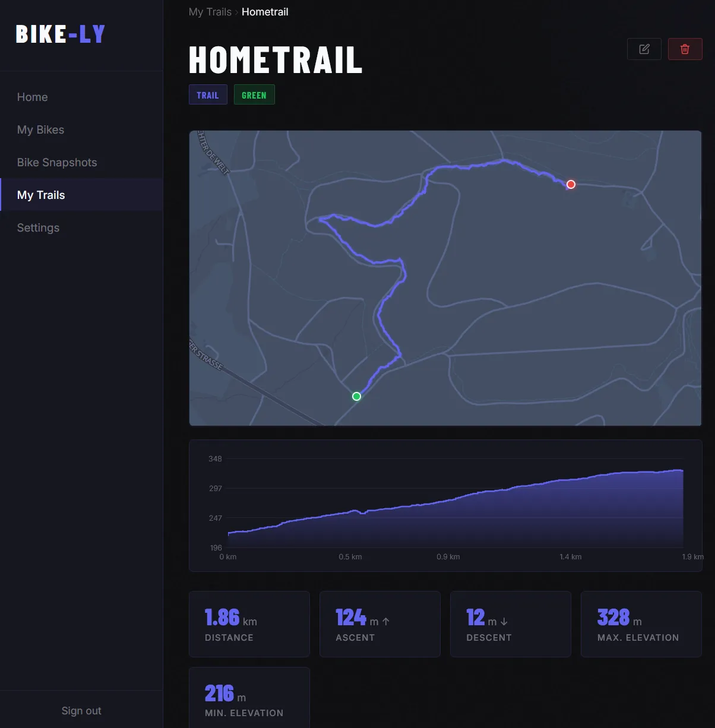
Task: Navigate to My Bikes
Action: (x=40, y=129)
